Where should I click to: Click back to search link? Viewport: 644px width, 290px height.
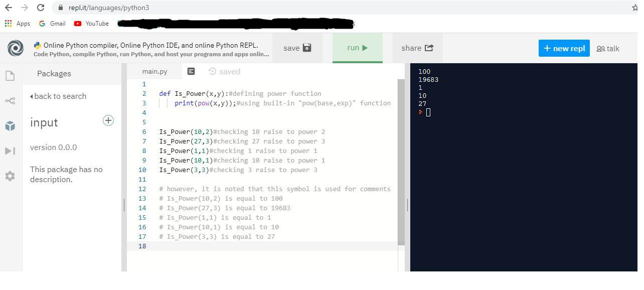[x=58, y=96]
